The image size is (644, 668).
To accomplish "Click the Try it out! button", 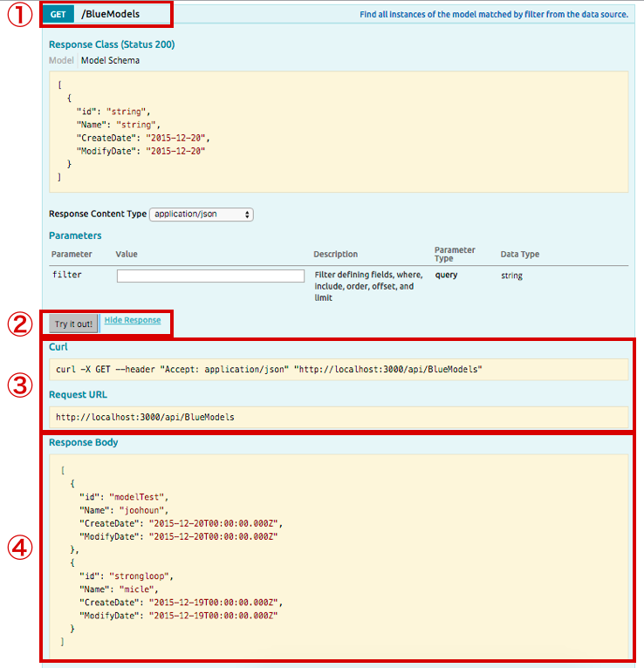I will 73,324.
